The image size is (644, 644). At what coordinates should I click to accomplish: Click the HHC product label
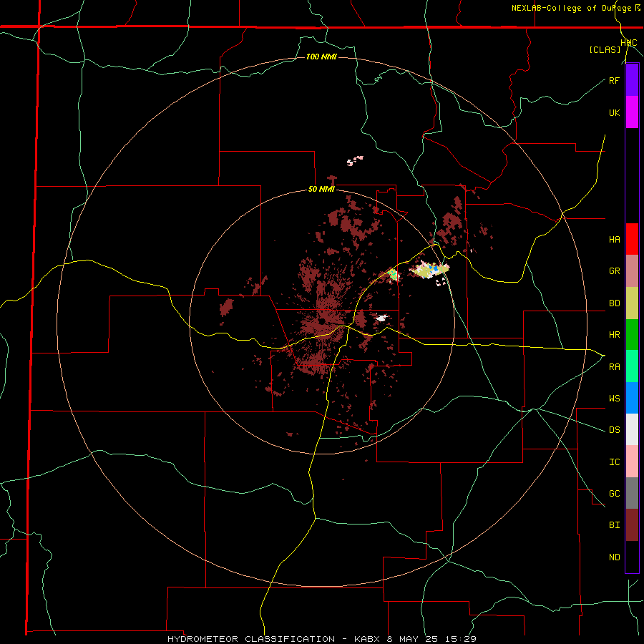point(629,43)
